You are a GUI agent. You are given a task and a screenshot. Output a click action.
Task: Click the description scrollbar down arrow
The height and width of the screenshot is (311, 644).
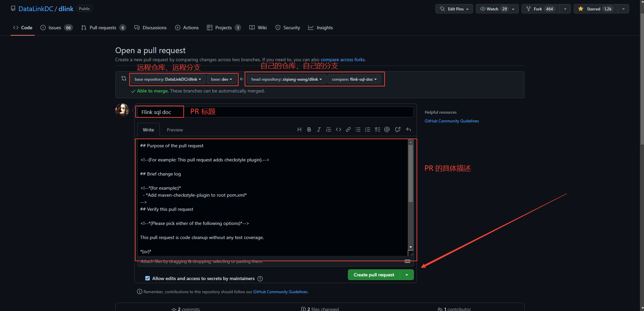click(x=410, y=247)
